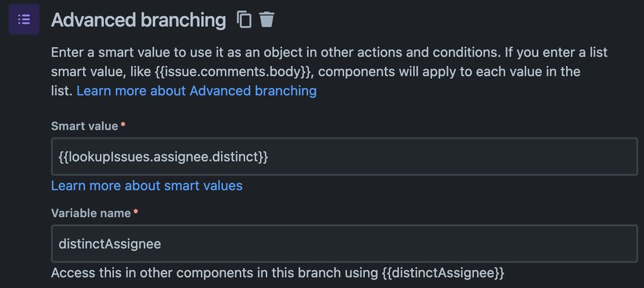Screen dimensions: 644x288
Task: Open Learn more about smart values link
Action: click(x=147, y=185)
